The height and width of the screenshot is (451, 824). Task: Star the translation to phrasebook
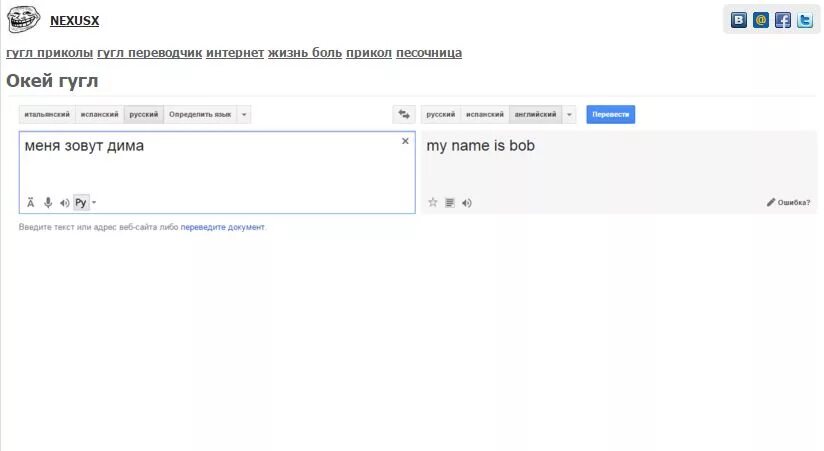[433, 203]
